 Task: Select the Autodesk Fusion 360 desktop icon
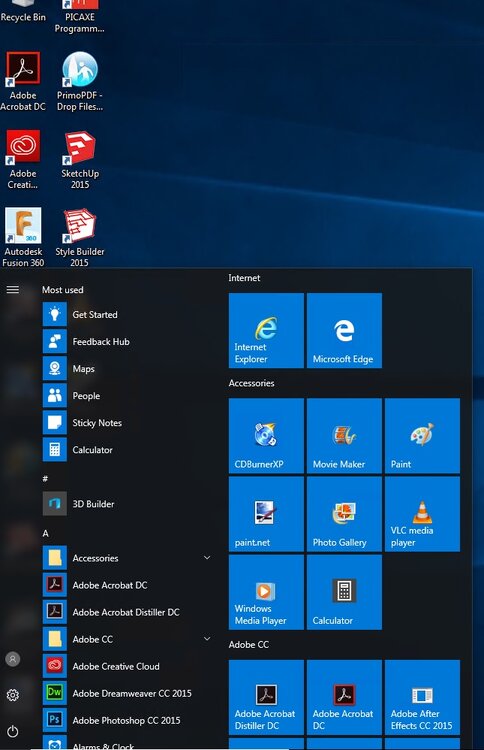23,237
